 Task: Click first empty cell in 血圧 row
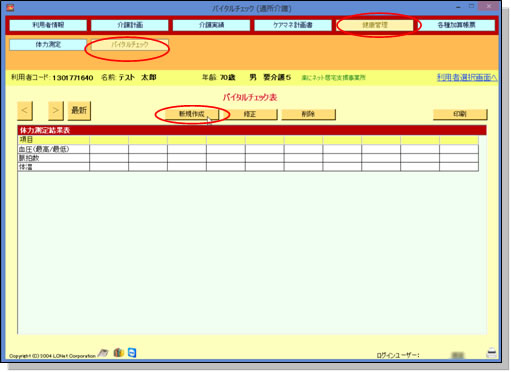pos(109,149)
